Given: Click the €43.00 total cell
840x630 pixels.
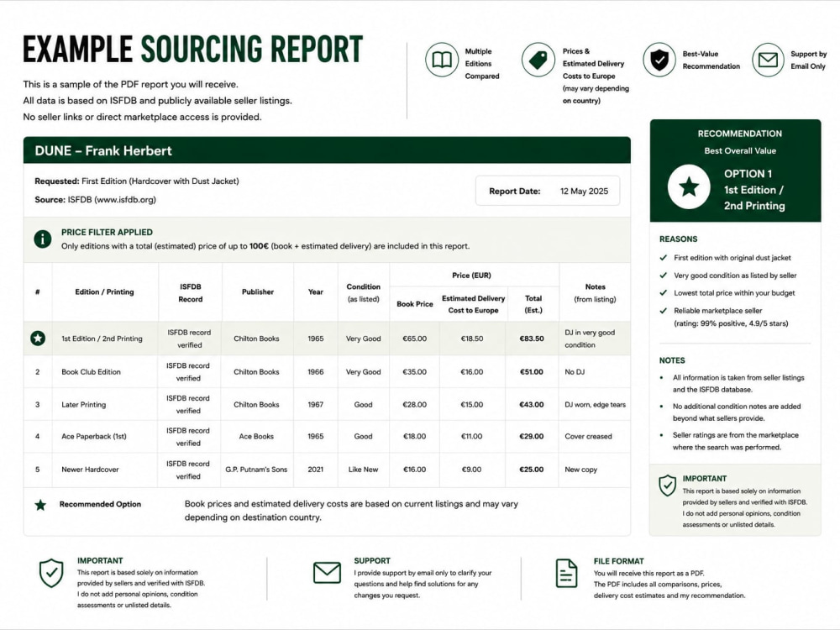Looking at the screenshot, I should tap(532, 405).
